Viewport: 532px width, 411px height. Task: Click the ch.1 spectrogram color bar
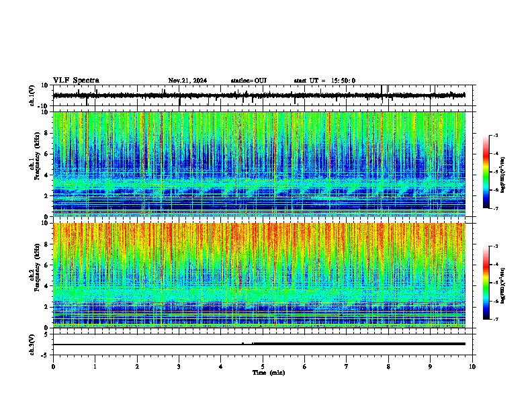click(486, 172)
